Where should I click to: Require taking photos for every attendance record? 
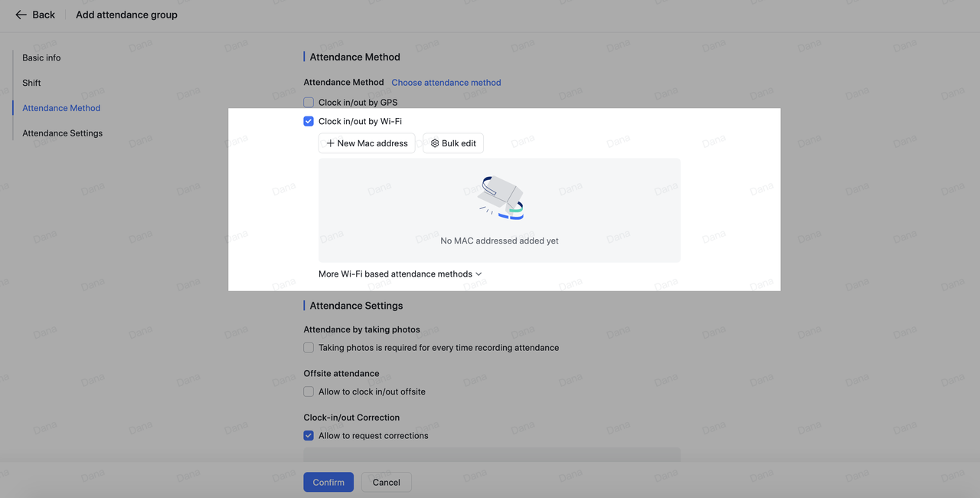click(x=309, y=348)
